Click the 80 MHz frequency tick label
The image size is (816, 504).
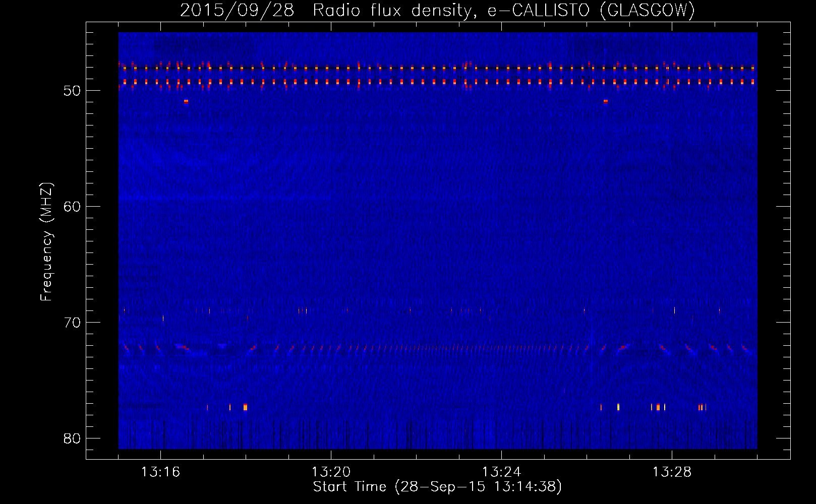[x=72, y=438]
